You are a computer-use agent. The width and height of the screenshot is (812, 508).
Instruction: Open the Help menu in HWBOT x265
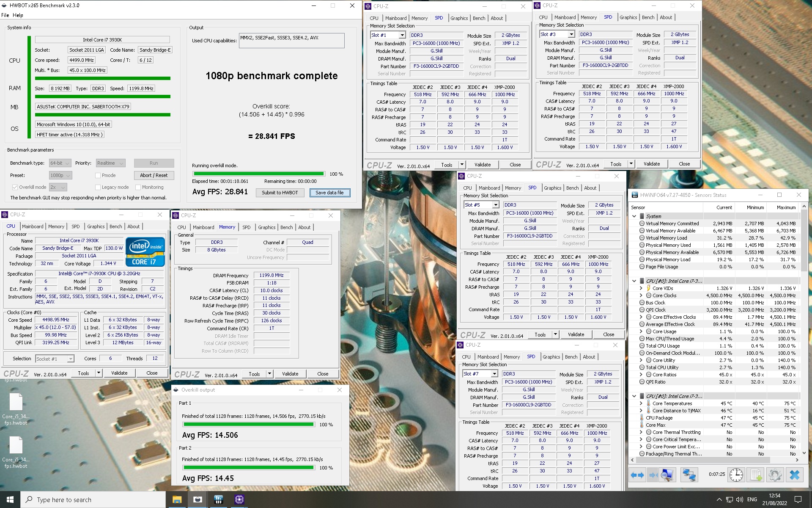pyautogui.click(x=18, y=15)
